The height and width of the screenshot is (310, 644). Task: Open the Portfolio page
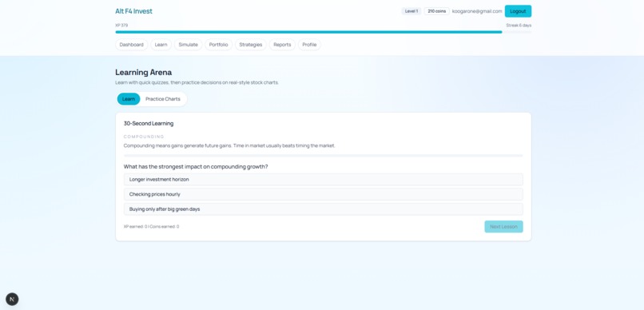coord(218,45)
